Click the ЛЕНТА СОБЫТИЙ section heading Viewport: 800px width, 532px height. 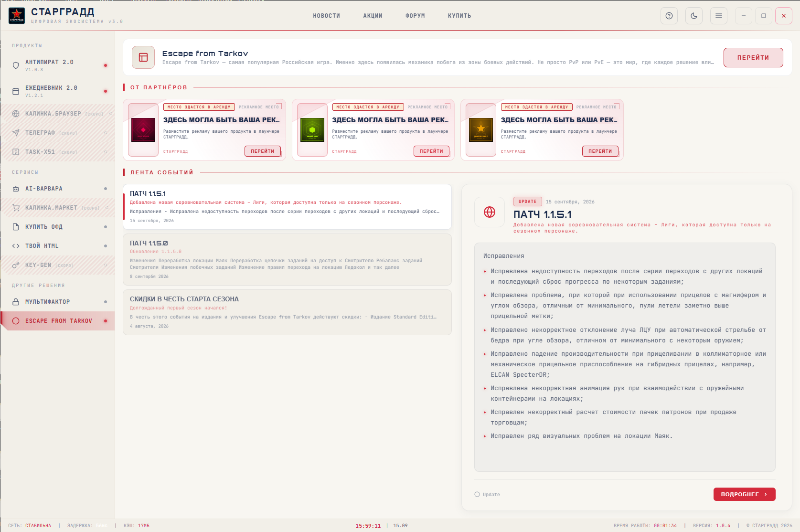click(162, 172)
